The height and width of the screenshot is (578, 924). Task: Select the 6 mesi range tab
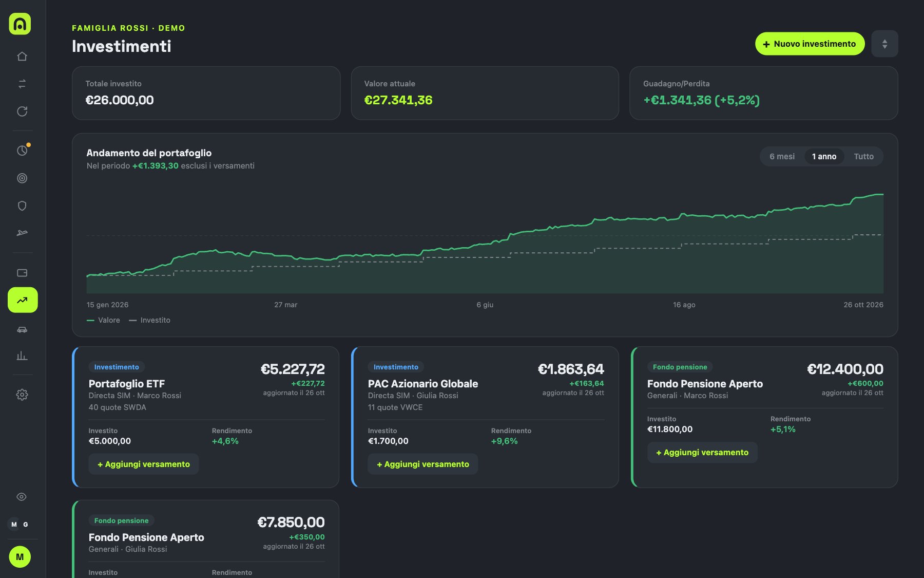[782, 157]
